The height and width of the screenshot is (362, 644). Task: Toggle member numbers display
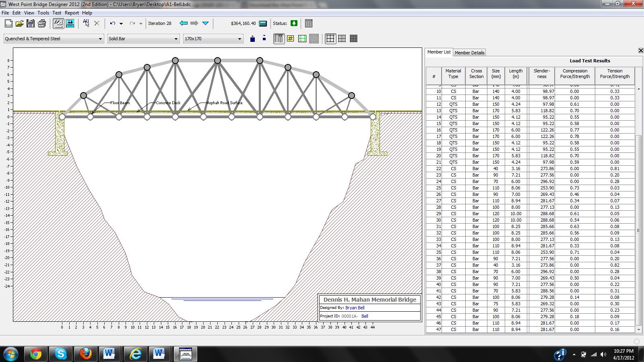coord(291,39)
